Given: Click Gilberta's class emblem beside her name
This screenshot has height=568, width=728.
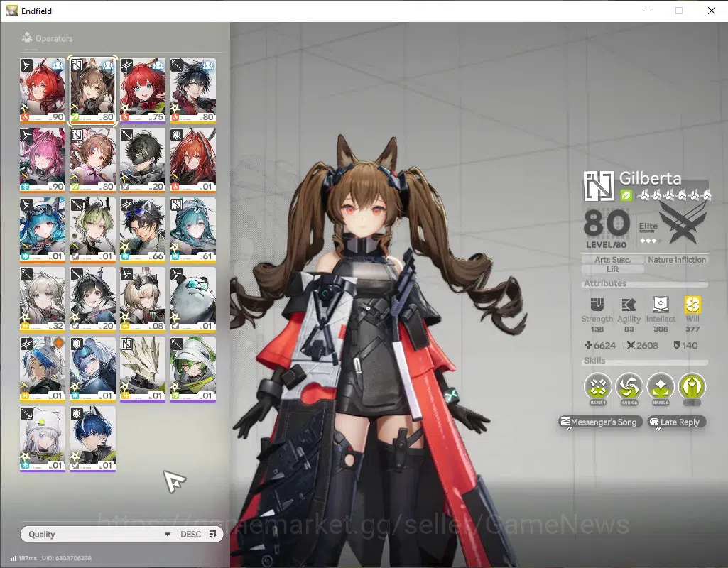Looking at the screenshot, I should [599, 185].
